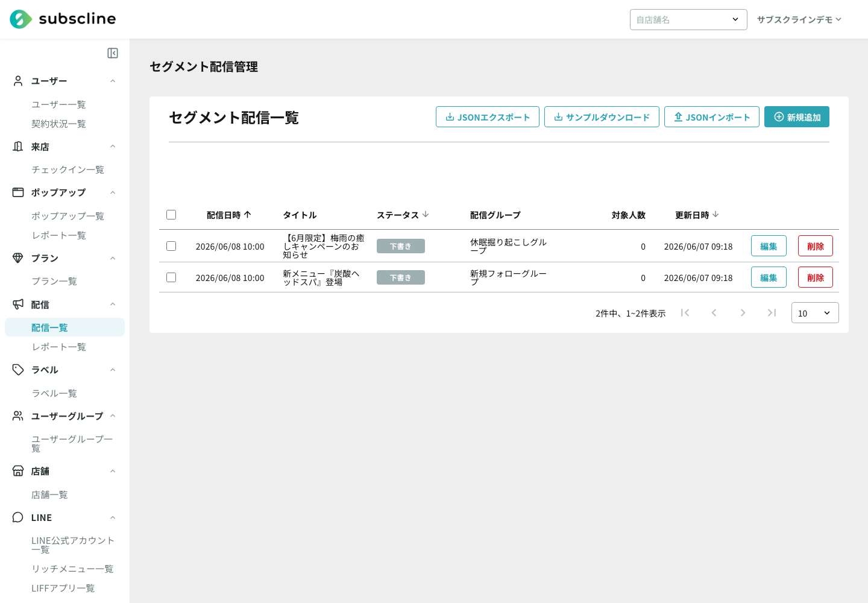
Task: Click the 来店 building icon
Action: (x=18, y=147)
